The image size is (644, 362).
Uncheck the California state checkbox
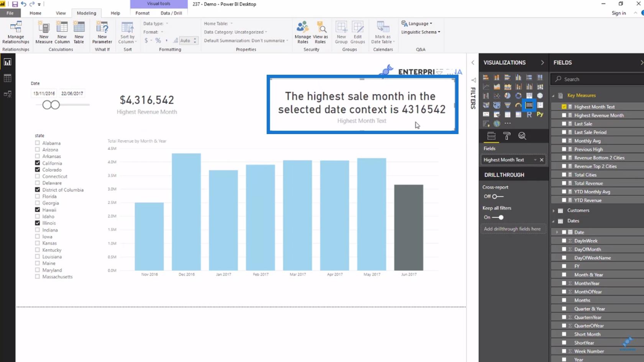click(x=38, y=163)
